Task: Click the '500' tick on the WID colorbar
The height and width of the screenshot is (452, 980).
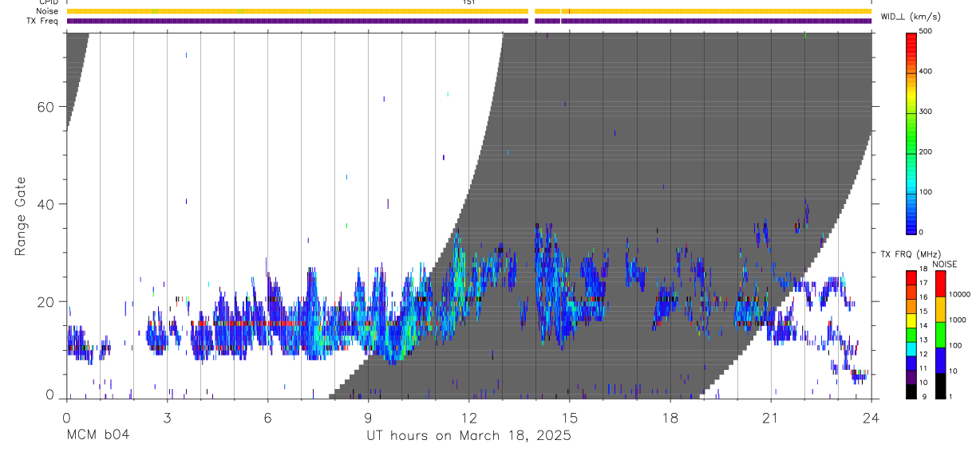Action: 927,31
